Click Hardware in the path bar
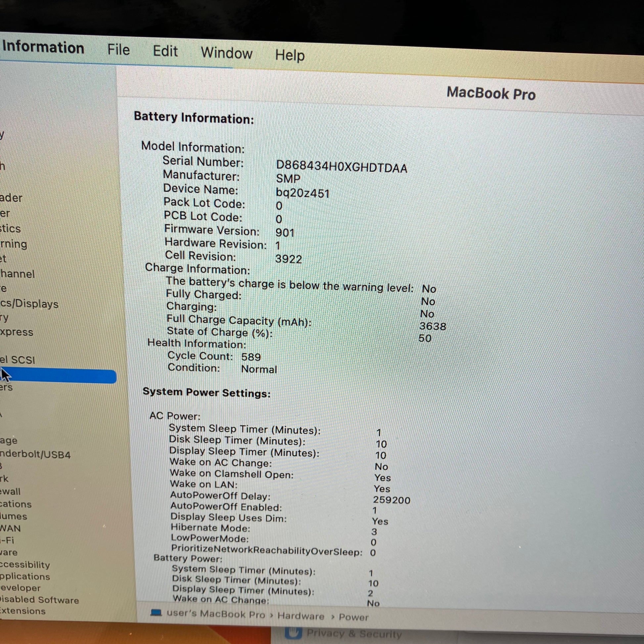 [301, 616]
